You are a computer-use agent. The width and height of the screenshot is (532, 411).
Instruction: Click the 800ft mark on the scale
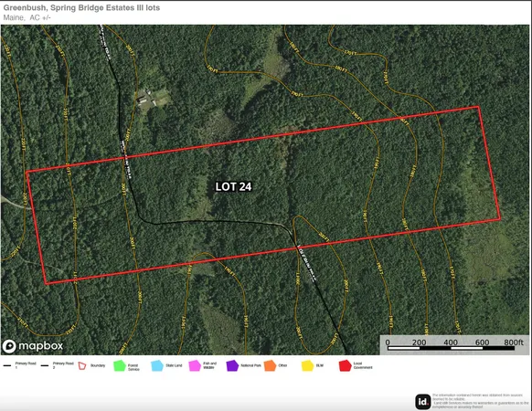coord(514,342)
